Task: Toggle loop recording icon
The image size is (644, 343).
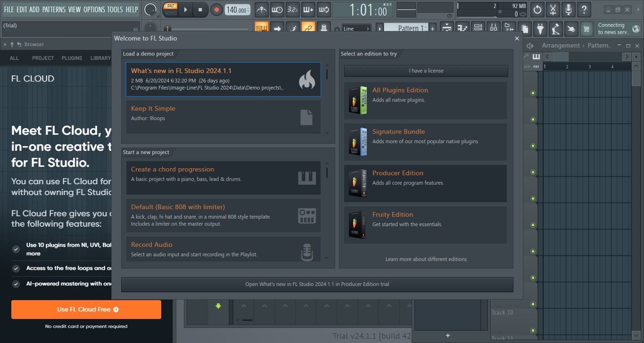Action: [x=323, y=9]
